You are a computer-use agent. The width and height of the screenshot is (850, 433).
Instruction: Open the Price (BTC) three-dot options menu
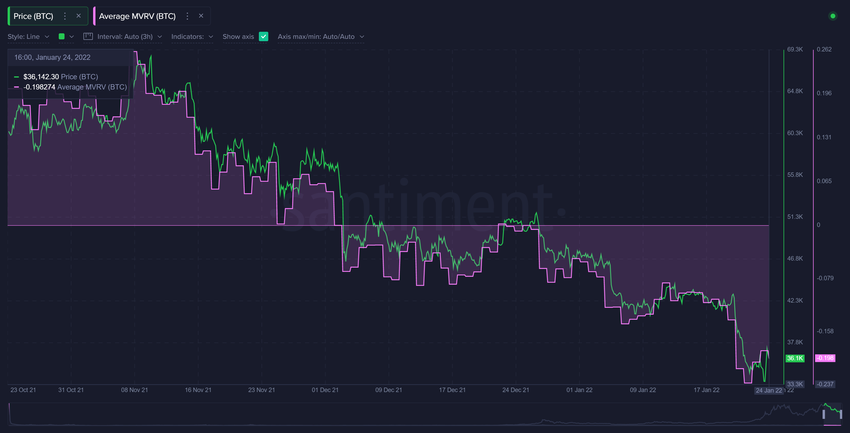coord(65,16)
